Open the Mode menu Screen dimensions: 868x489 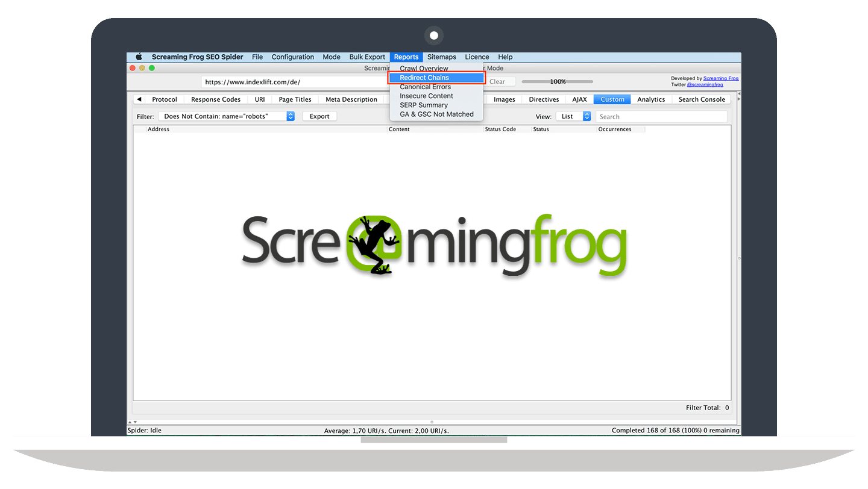pyautogui.click(x=332, y=57)
